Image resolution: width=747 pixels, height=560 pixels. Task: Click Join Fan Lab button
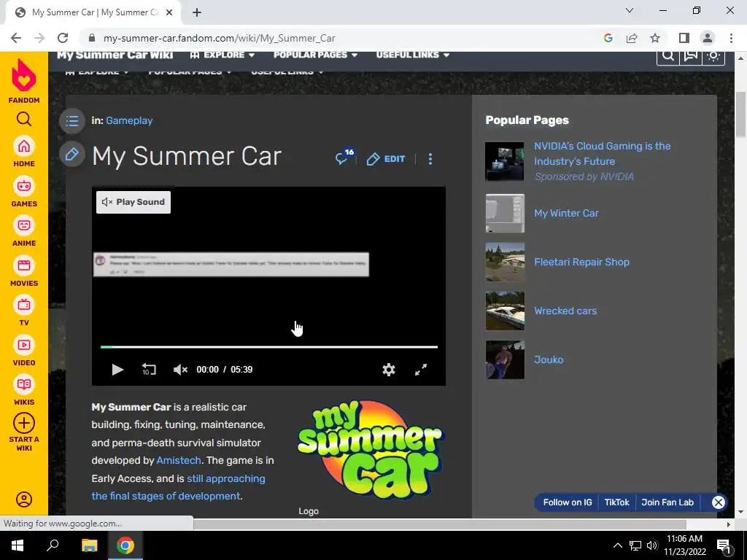[667, 502]
